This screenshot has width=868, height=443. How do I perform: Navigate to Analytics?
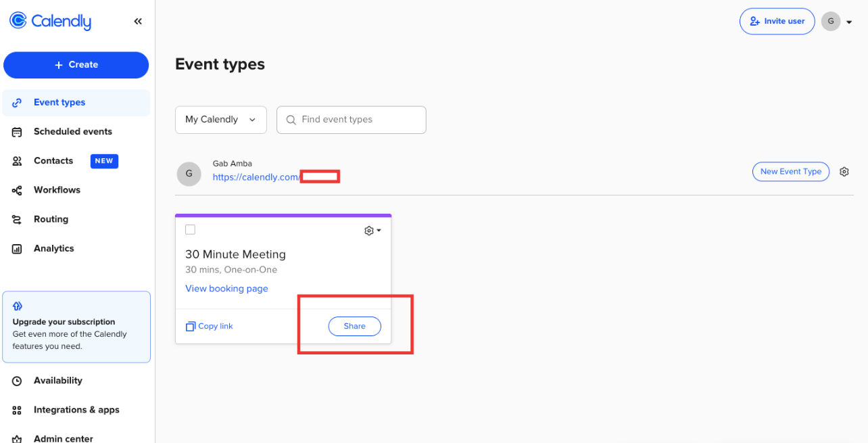pos(53,249)
